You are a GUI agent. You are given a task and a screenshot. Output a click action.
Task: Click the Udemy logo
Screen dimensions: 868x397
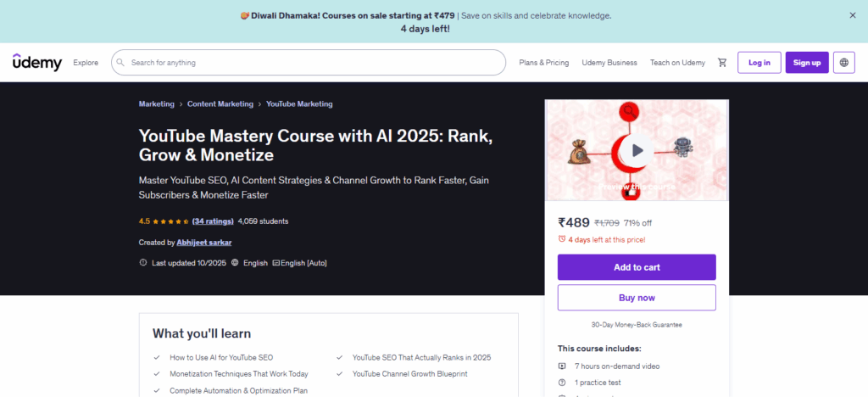click(x=36, y=62)
